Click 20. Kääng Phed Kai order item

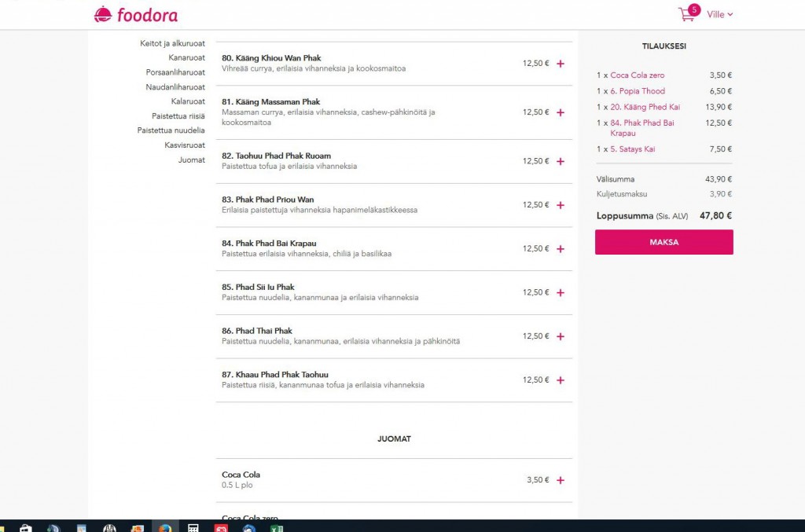[645, 107]
